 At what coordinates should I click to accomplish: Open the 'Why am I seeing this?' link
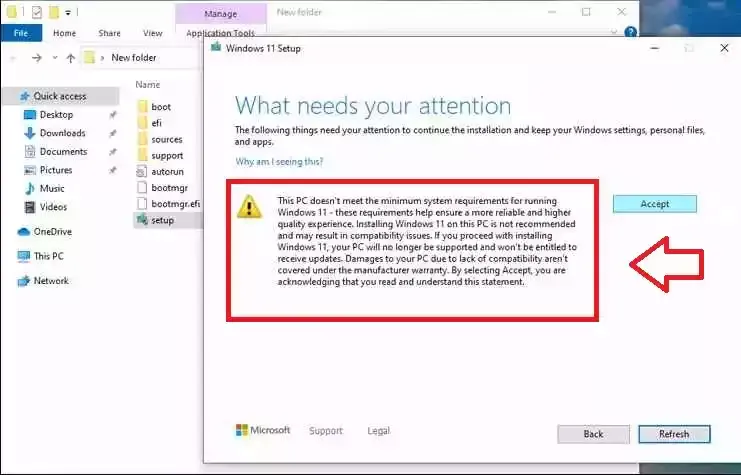point(279,162)
